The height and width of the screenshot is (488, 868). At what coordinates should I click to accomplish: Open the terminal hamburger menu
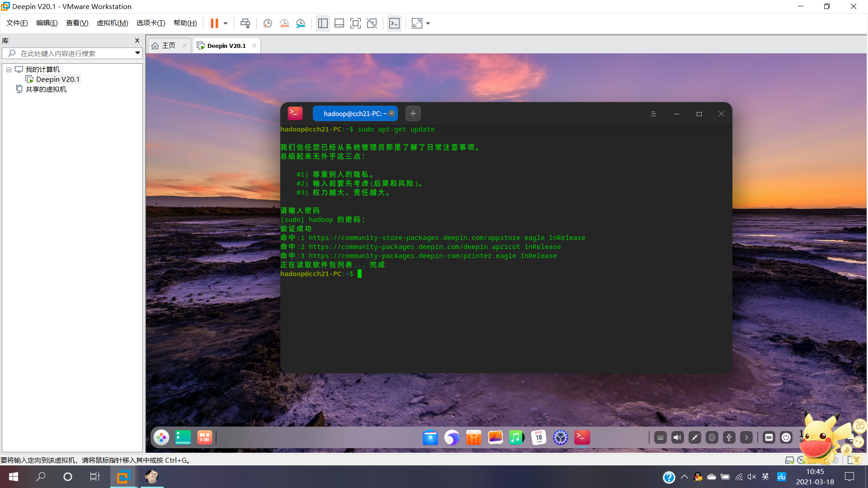(x=653, y=114)
